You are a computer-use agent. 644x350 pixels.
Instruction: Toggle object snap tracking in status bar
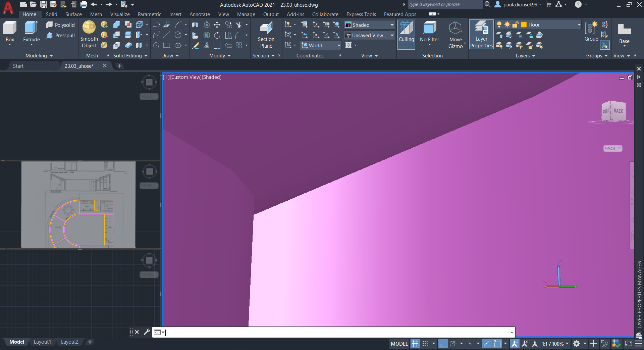coord(487,344)
